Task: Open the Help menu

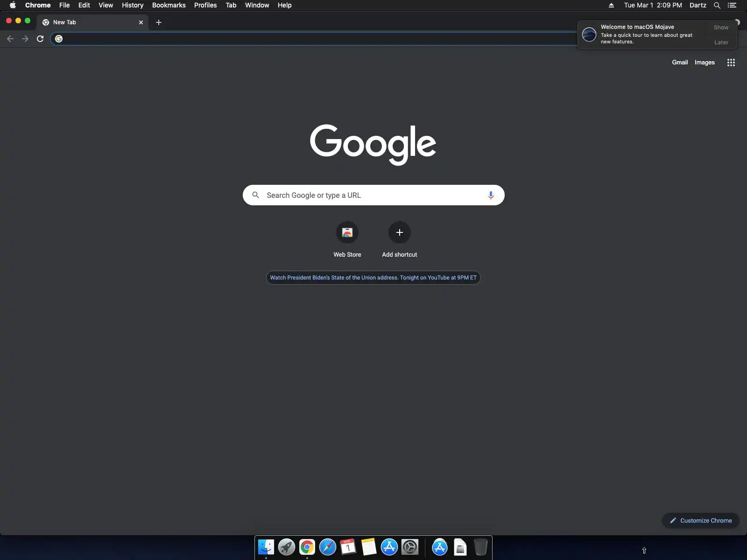Action: (x=285, y=5)
